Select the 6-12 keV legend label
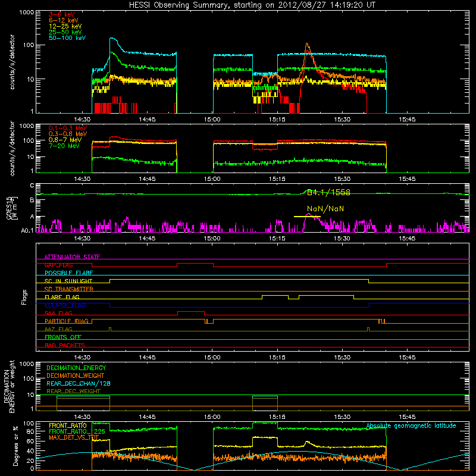The image size is (476, 476). coord(64,20)
